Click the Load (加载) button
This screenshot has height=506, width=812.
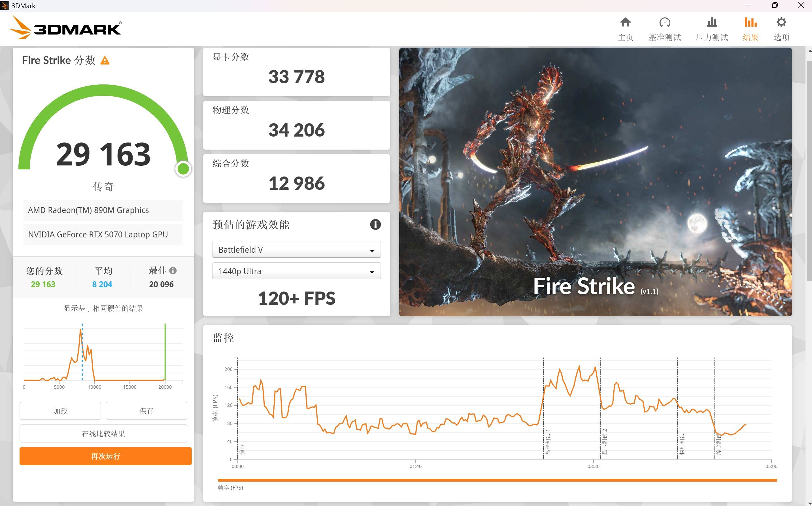60,411
